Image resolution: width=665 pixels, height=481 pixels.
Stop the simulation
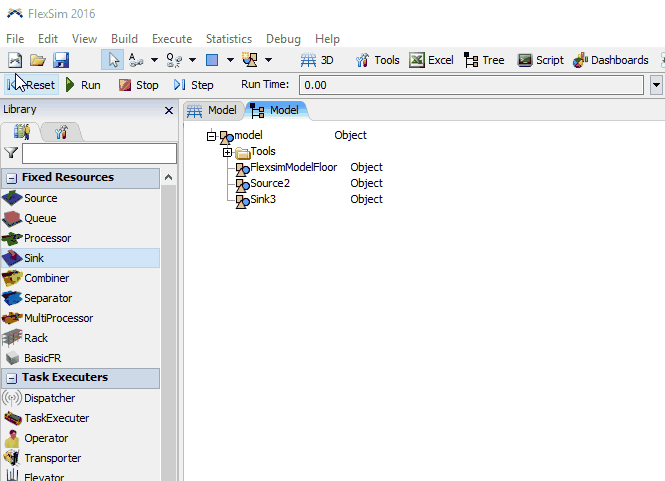pos(138,85)
